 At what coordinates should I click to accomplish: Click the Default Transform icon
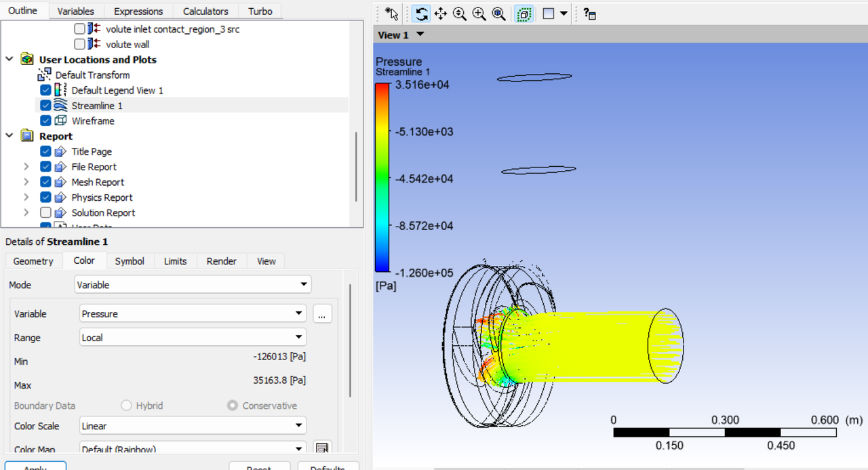point(44,75)
